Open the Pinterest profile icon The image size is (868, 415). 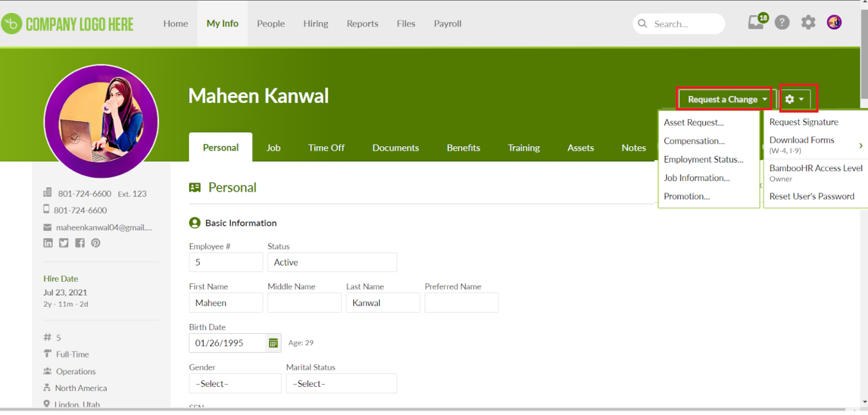point(96,243)
